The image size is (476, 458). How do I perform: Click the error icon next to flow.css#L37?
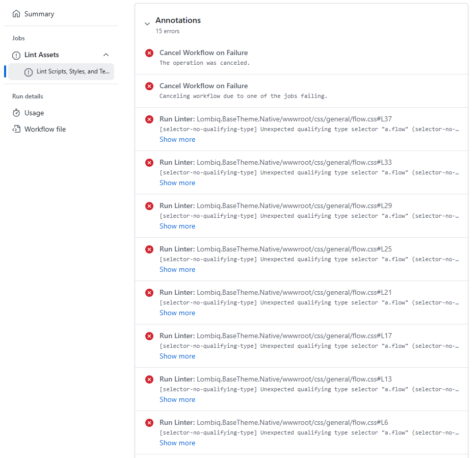[149, 119]
